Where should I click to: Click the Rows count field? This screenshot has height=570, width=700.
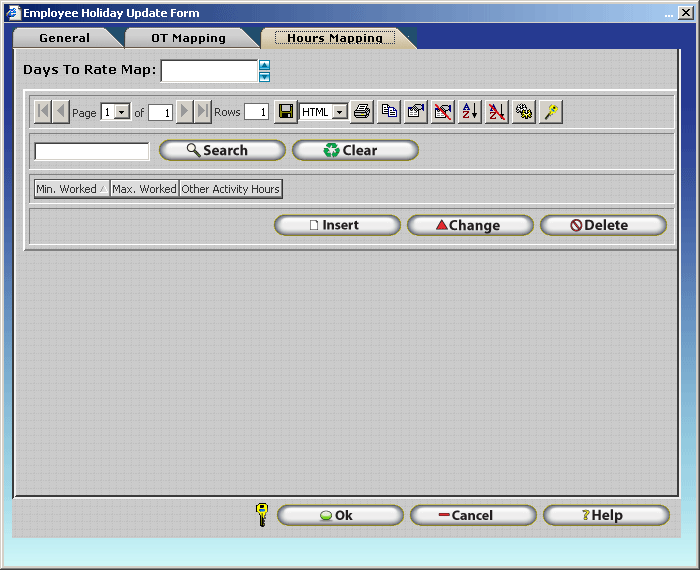[x=256, y=112]
